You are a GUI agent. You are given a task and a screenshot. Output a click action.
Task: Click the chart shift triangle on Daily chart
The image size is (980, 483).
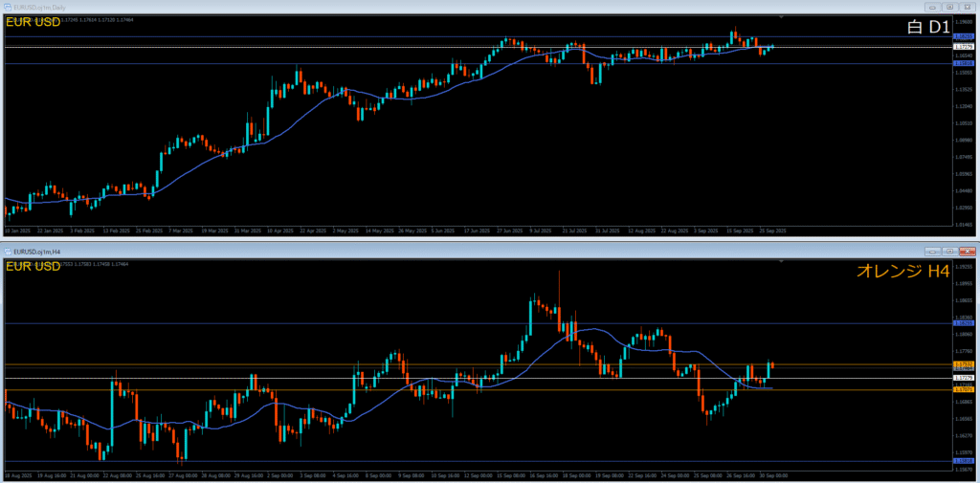782,17
